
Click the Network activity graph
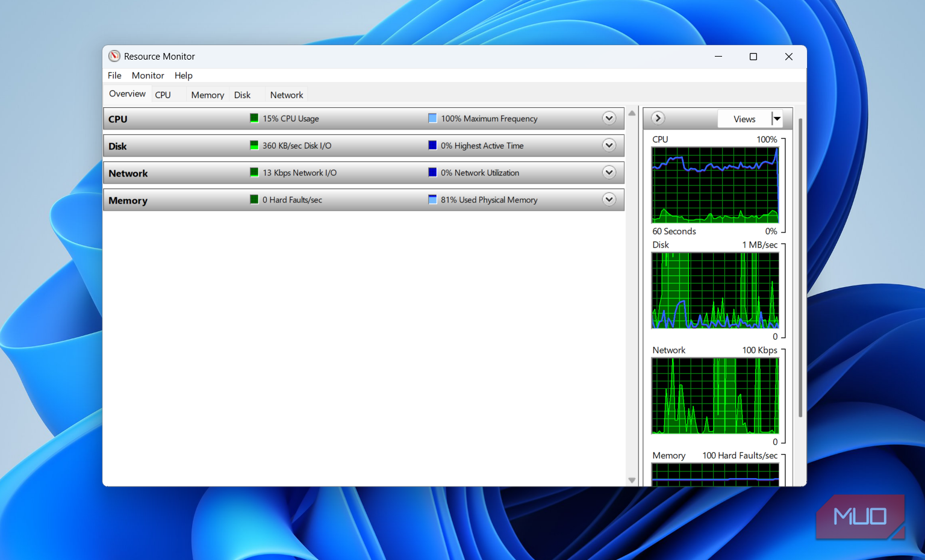pos(715,396)
